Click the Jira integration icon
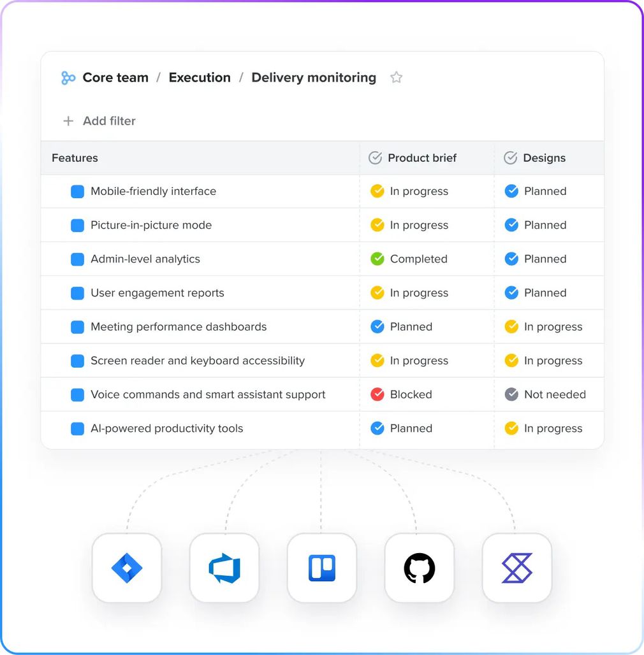644x655 pixels. point(127,568)
